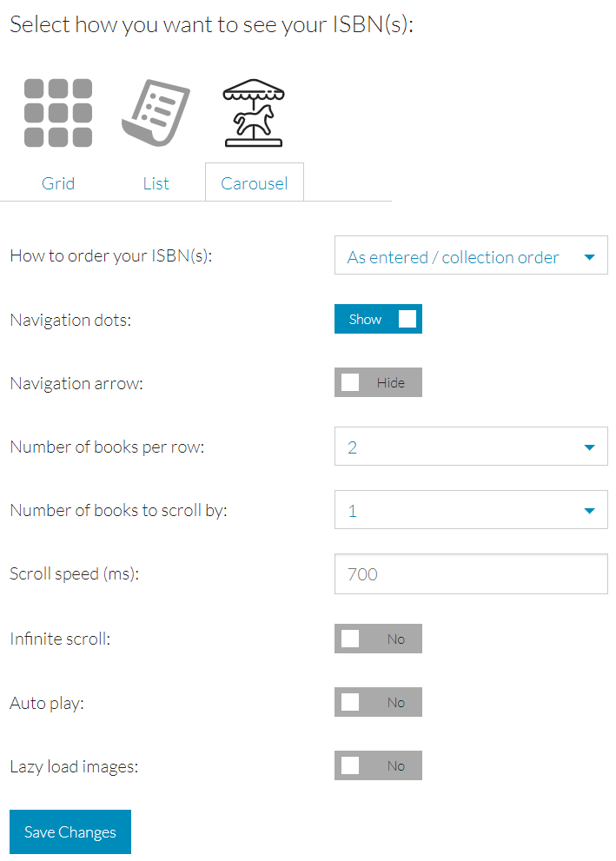The image size is (616, 861).
Task: Click the arrow beside value 1
Action: point(590,511)
